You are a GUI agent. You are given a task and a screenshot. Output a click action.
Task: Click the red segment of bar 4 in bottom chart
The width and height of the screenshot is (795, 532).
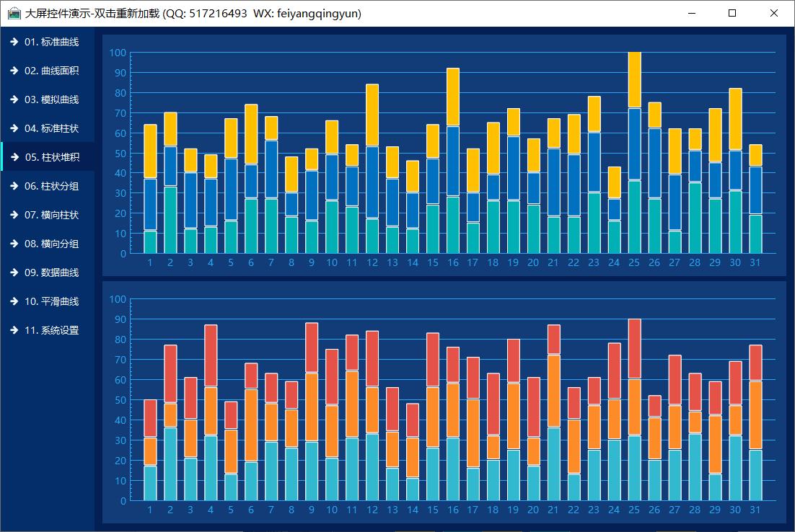(x=211, y=355)
